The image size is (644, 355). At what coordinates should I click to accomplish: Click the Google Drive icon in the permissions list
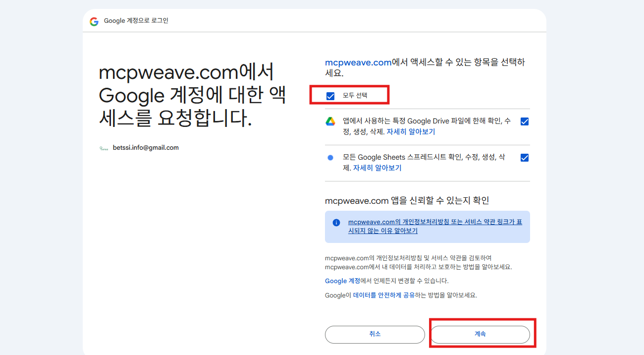pyautogui.click(x=330, y=121)
